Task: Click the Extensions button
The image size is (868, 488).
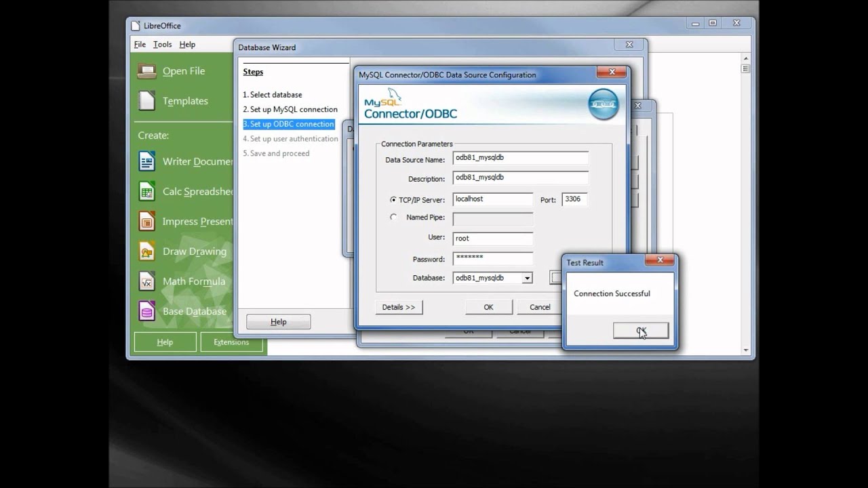Action: (231, 342)
